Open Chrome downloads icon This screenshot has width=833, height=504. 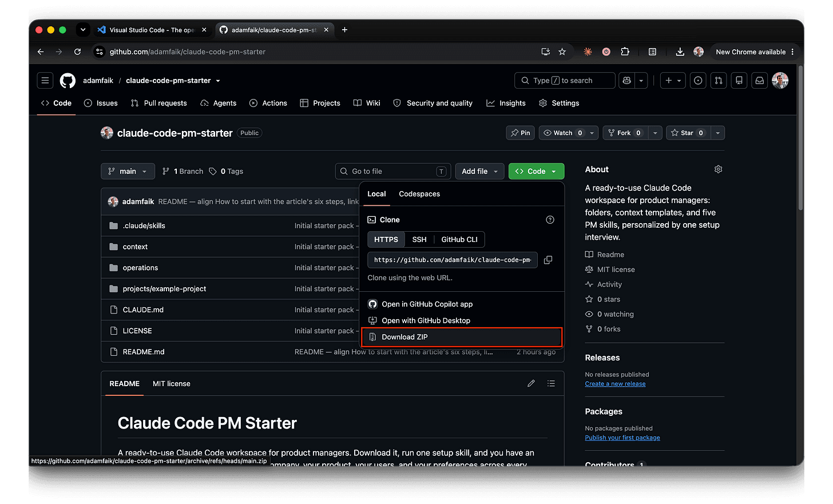(680, 51)
